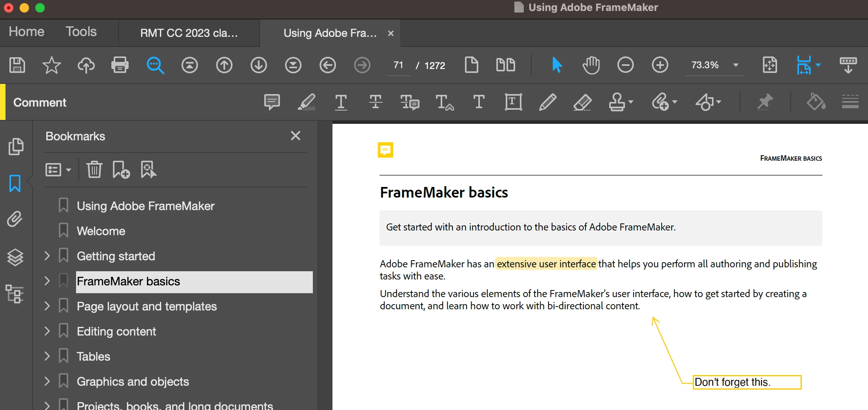This screenshot has height=410, width=868.
Task: Open the Model Tree side panel
Action: tap(15, 294)
